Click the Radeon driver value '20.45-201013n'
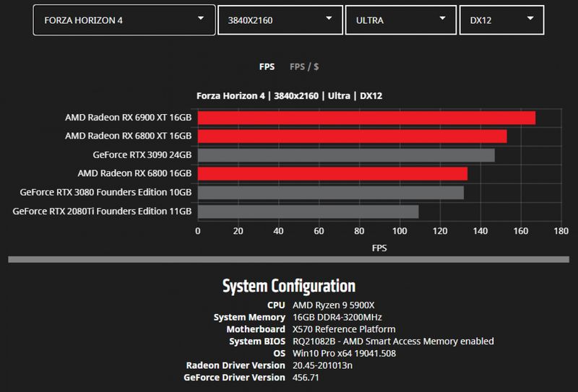 322,365
